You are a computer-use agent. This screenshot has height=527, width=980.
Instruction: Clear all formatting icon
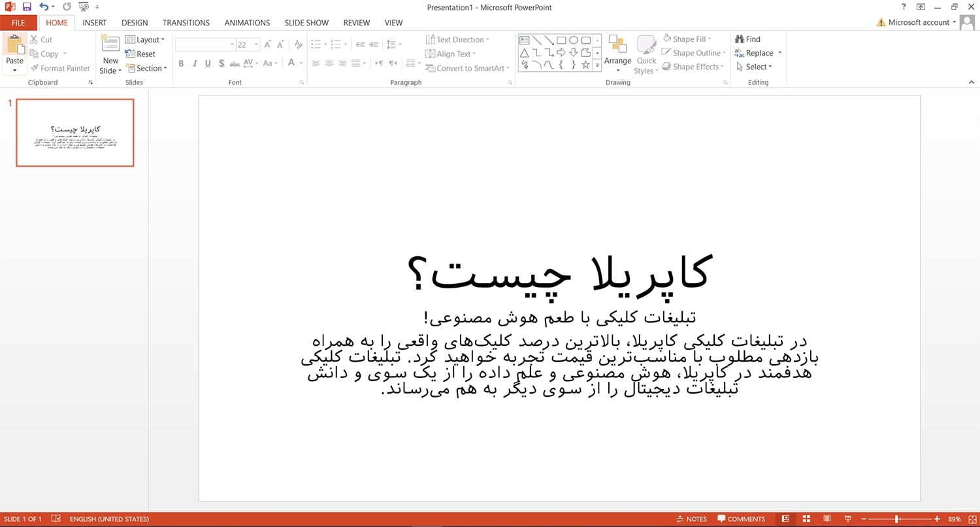[299, 44]
